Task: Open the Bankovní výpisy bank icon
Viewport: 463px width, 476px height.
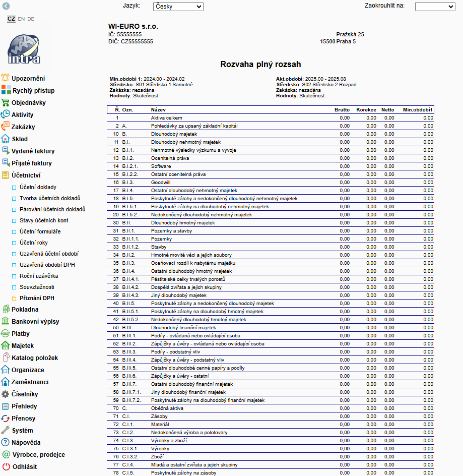Action: [x=6, y=321]
